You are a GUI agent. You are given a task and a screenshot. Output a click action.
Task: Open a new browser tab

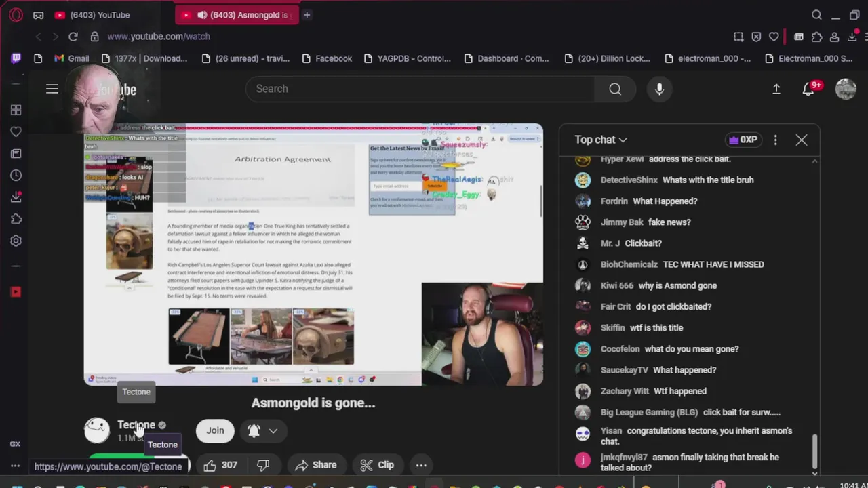pyautogui.click(x=307, y=15)
